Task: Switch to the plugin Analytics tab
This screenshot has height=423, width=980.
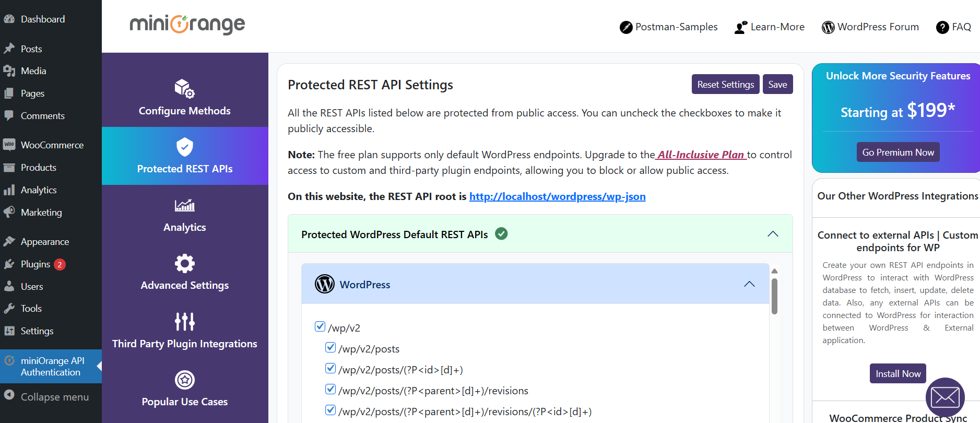Action: 185,214
